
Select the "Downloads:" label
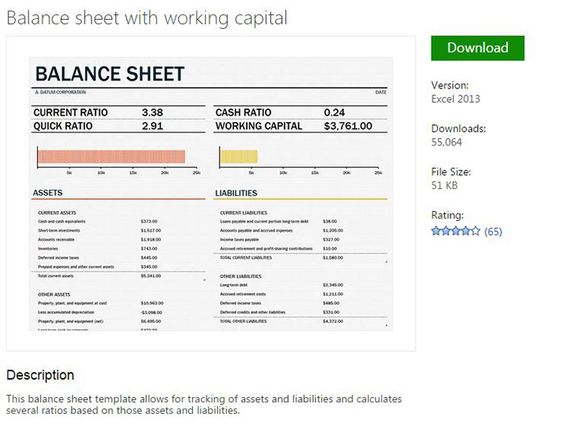tap(458, 128)
